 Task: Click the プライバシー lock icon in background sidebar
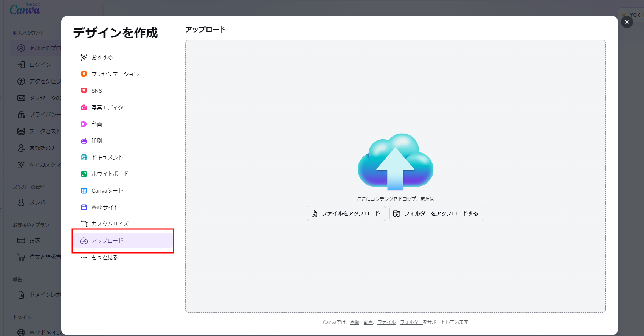click(21, 115)
